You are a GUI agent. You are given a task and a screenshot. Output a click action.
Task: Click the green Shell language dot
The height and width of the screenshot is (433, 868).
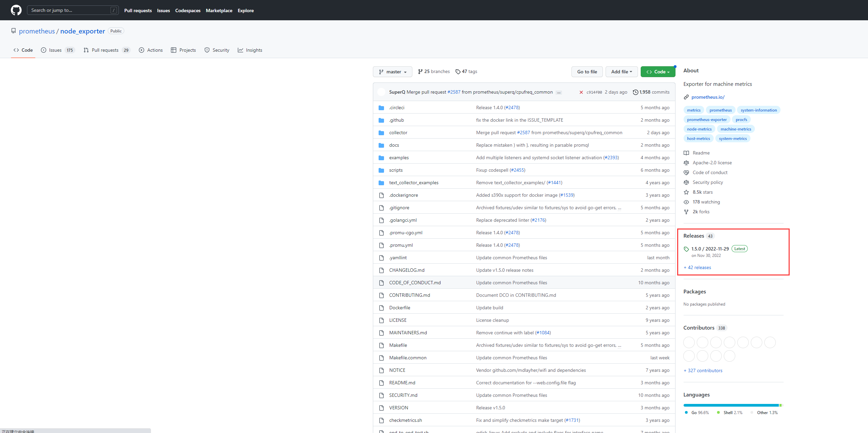718,413
